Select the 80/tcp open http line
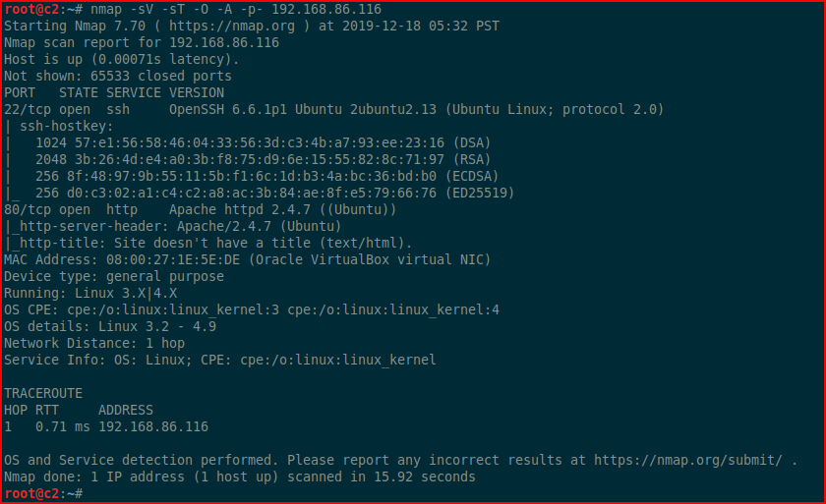 click(200, 210)
